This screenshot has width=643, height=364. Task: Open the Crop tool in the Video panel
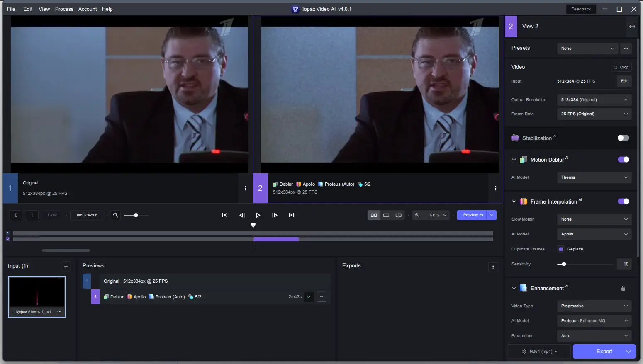pyautogui.click(x=621, y=67)
